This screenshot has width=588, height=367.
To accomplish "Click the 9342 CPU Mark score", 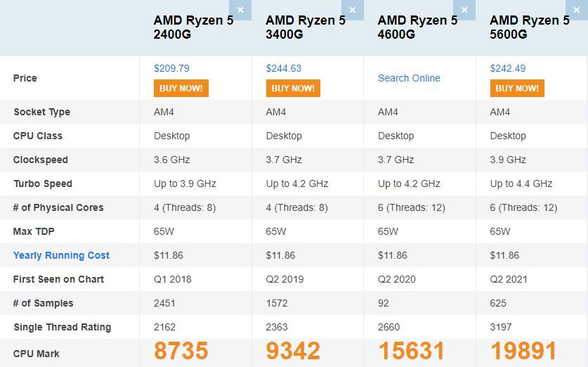I will (293, 352).
